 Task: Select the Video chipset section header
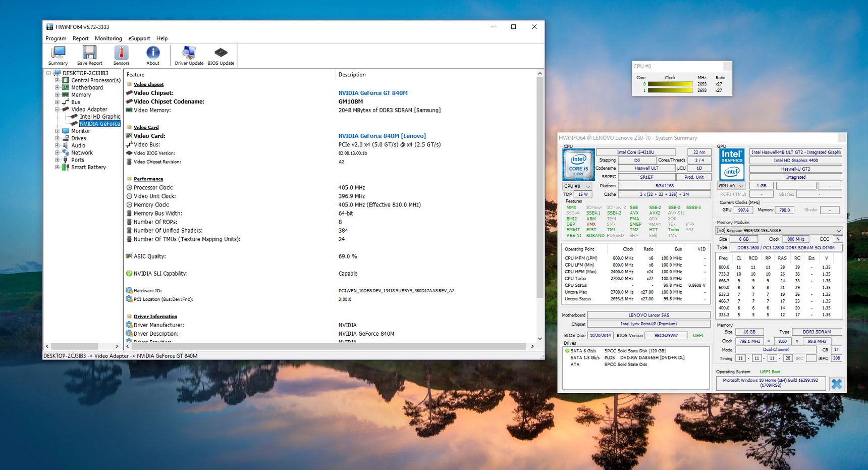tap(148, 84)
